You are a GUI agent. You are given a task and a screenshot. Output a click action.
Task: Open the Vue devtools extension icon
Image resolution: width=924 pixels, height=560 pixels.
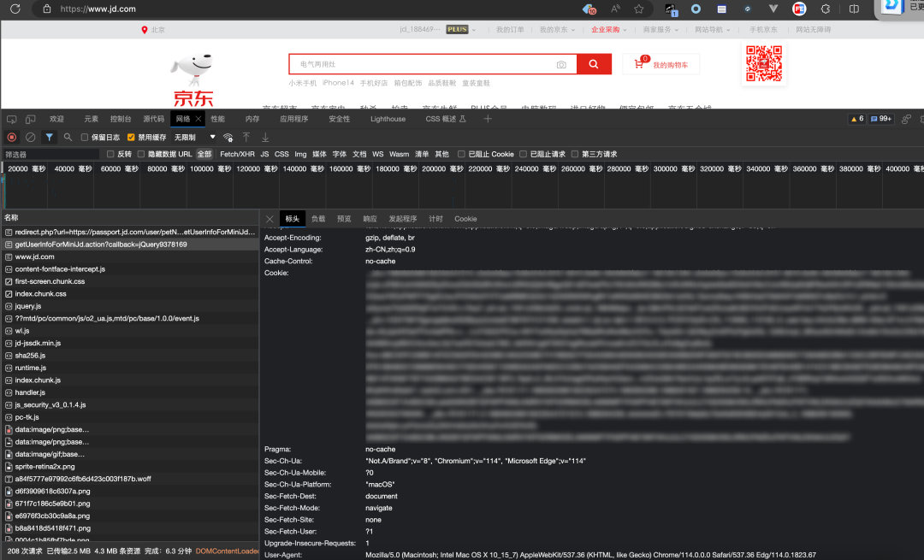[x=773, y=9]
